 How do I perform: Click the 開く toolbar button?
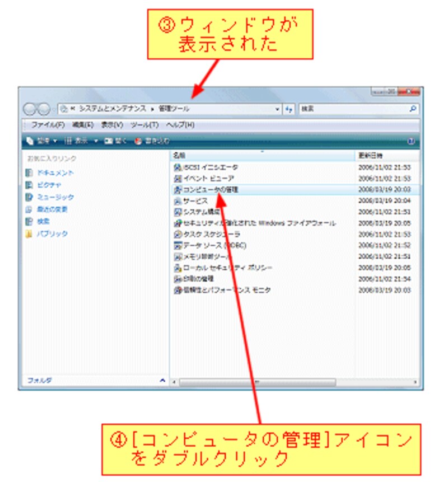click(x=115, y=141)
